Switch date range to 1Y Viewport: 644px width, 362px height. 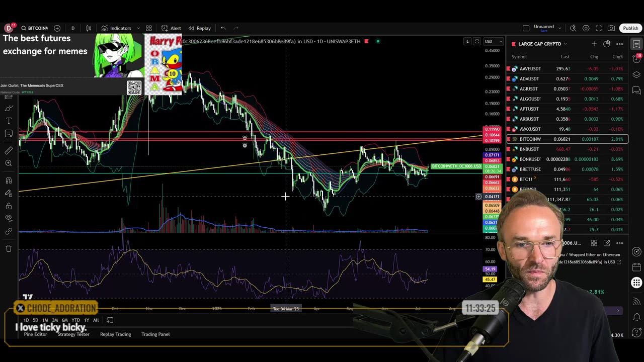pos(87,320)
